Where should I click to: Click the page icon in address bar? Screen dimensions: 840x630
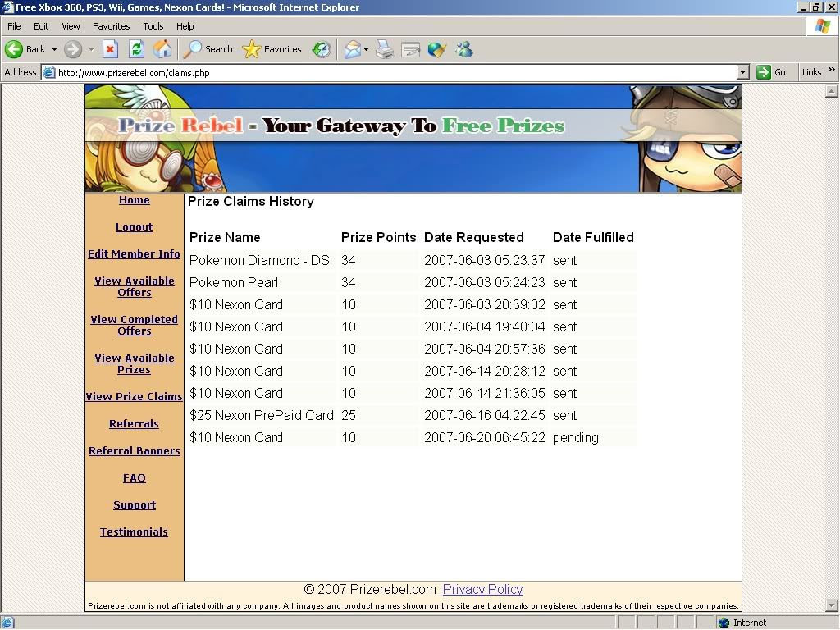click(x=48, y=72)
